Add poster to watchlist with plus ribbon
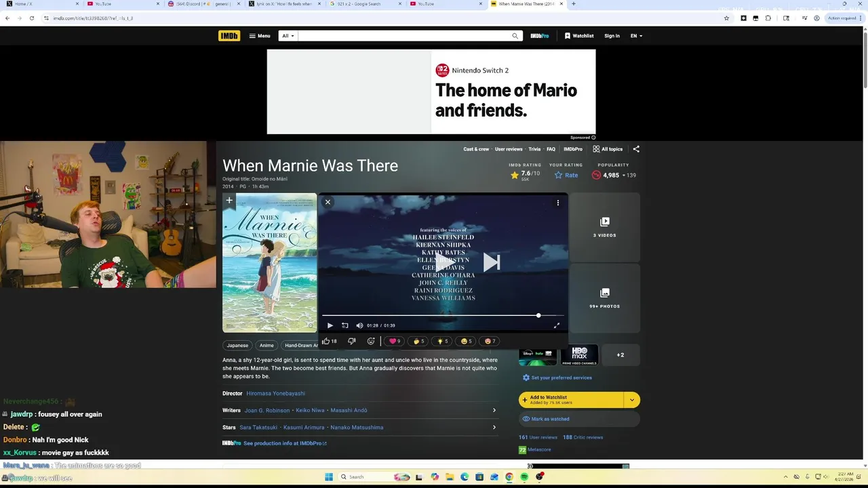868x488 pixels. pos(229,200)
